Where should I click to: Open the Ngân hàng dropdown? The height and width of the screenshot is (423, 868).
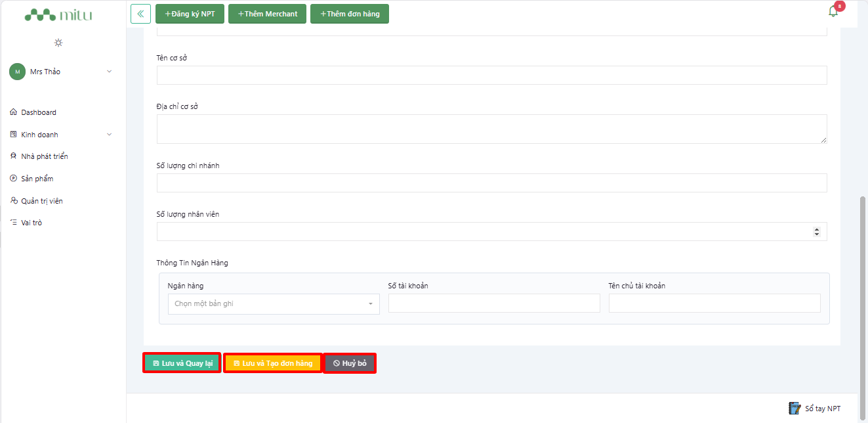(x=274, y=304)
